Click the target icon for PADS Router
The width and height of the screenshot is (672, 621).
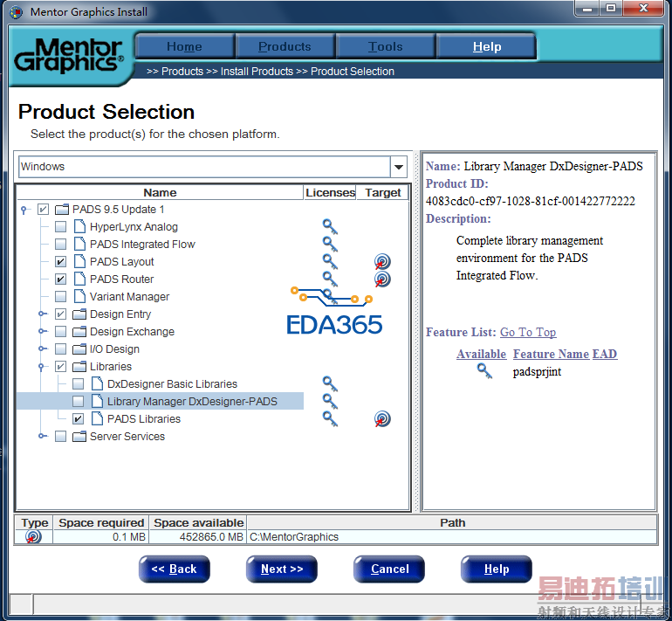pyautogui.click(x=382, y=279)
